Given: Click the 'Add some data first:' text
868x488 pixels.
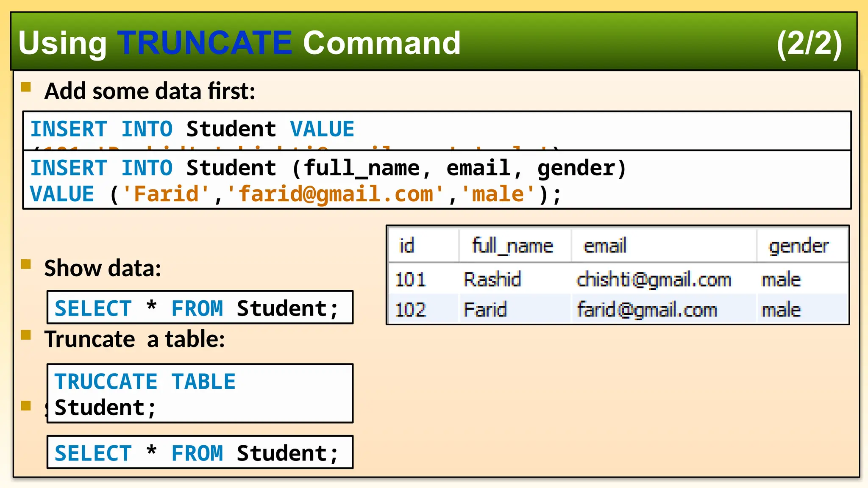Looking at the screenshot, I should click(x=150, y=91).
